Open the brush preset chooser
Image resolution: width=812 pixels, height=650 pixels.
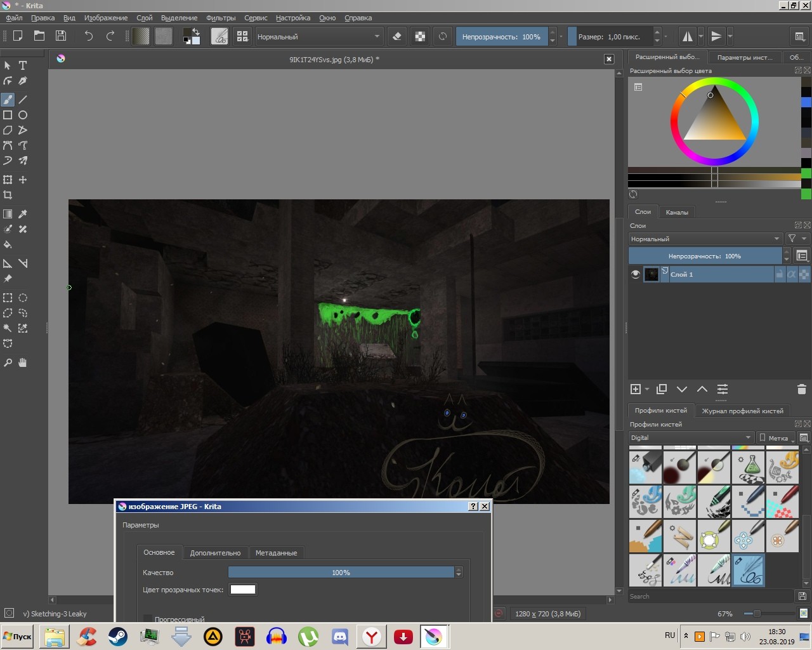(242, 36)
